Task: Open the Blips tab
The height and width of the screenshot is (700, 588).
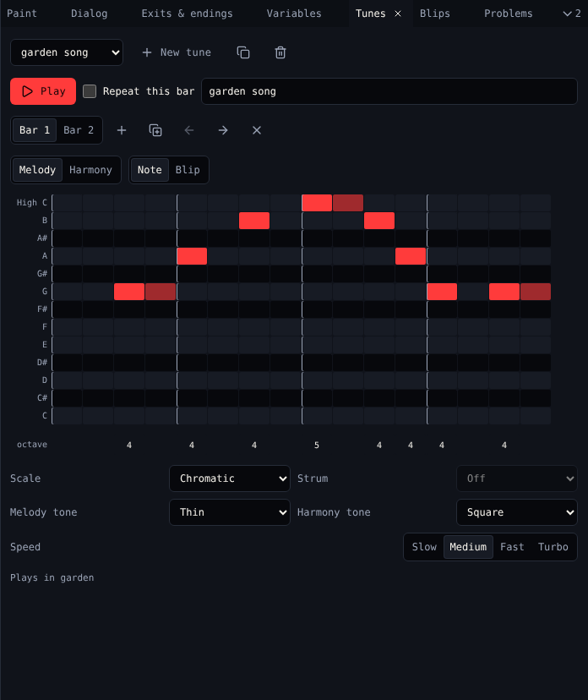Action: click(x=435, y=14)
